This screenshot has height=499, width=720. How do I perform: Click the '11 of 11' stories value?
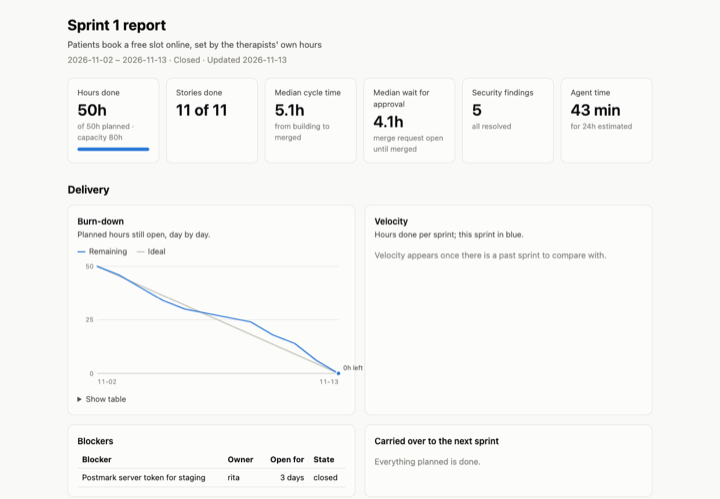(202, 110)
